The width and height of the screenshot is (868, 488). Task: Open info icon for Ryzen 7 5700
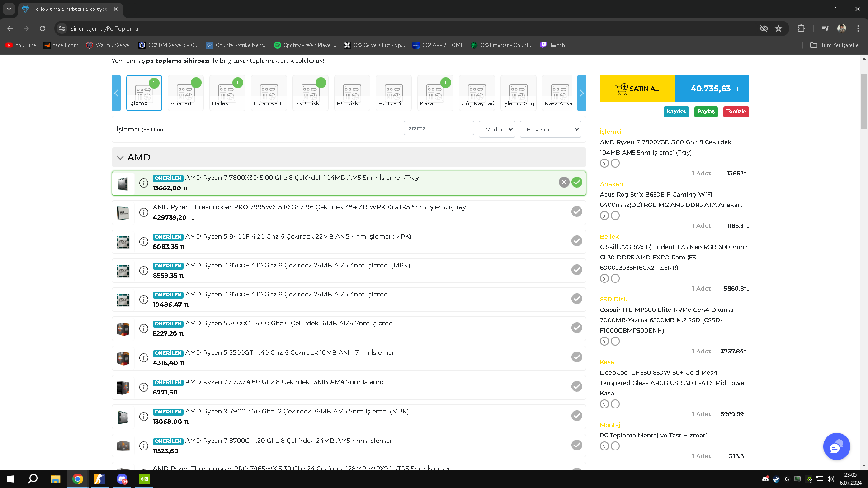143,387
